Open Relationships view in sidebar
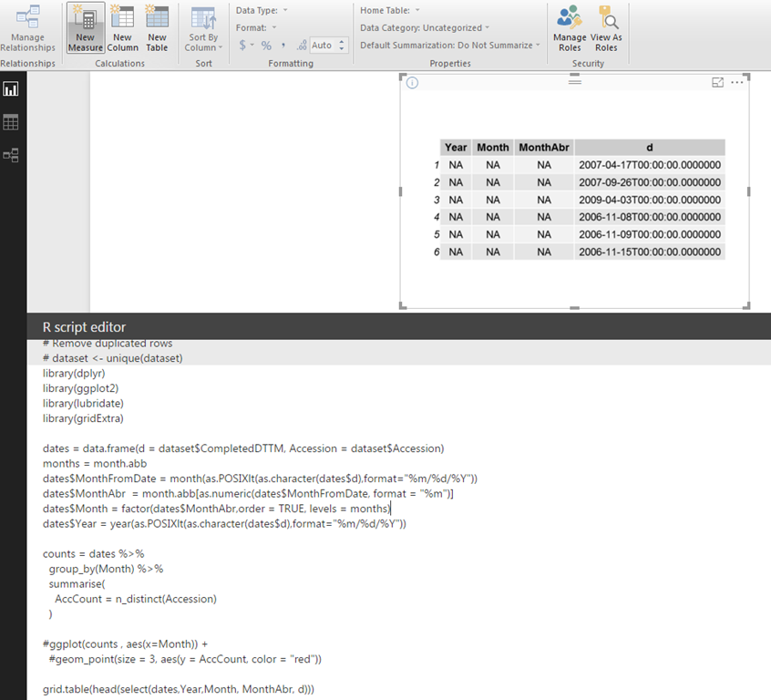Viewport: 771px width, 700px height. (11, 155)
